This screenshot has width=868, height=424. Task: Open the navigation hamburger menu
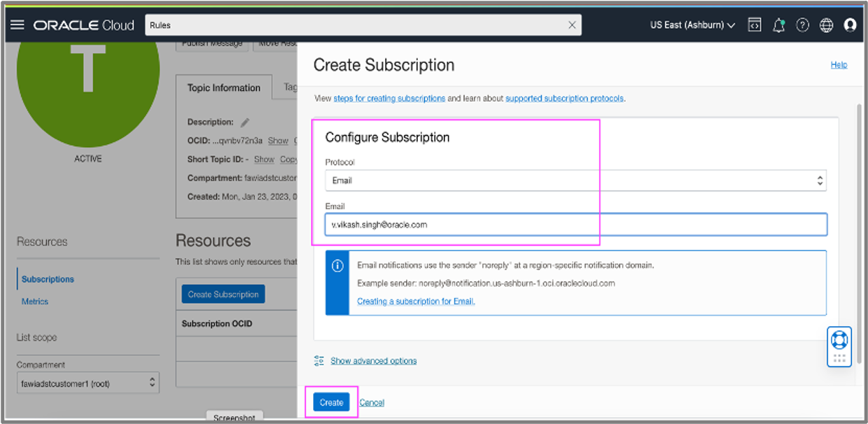click(17, 24)
